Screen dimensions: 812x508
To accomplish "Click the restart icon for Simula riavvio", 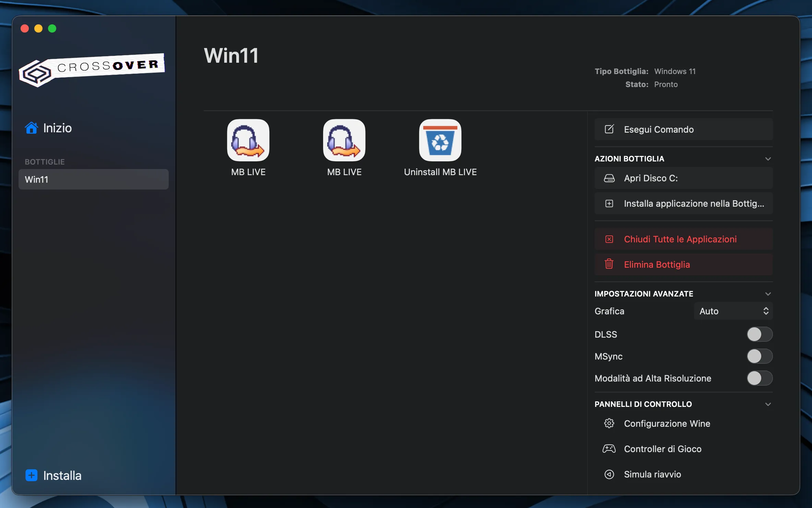I will click(609, 474).
